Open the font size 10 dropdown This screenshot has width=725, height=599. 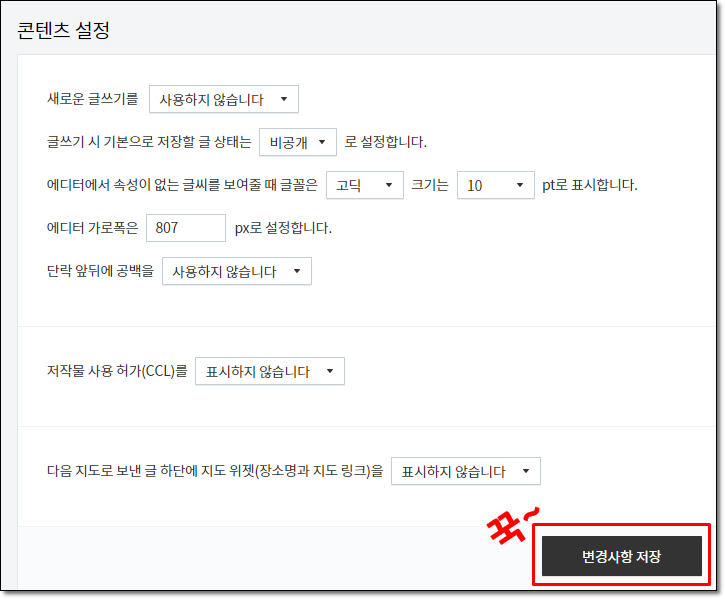(496, 185)
